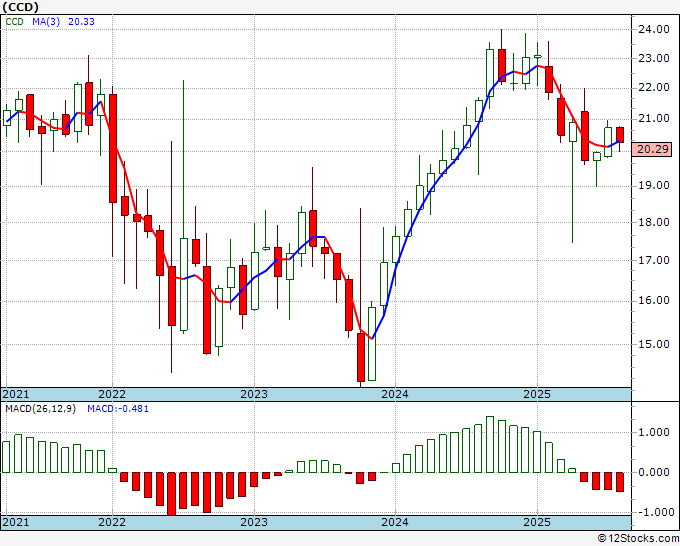Click the 20.33 moving average value
Image resolution: width=680 pixels, height=546 pixels.
81,22
